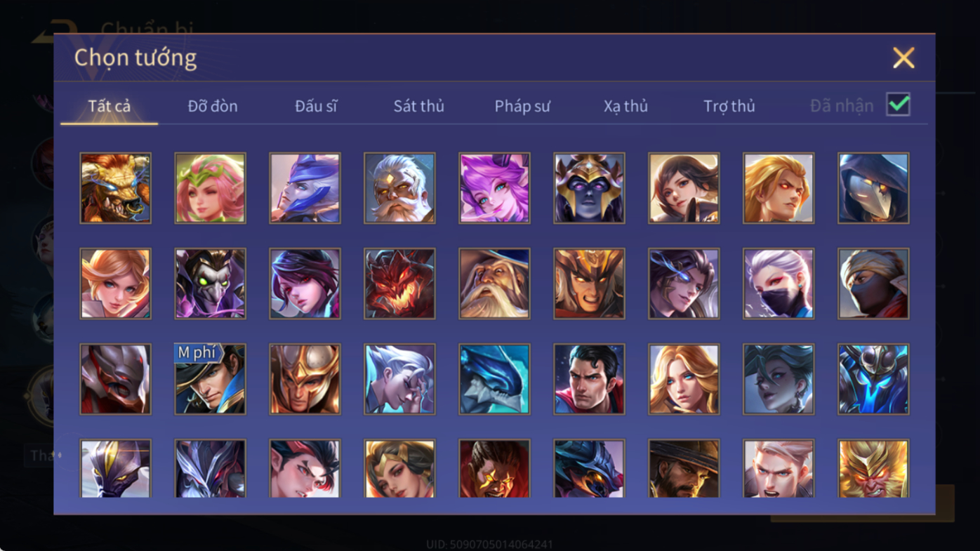
Task: Choose the blue shark creature hero
Action: tap(494, 379)
